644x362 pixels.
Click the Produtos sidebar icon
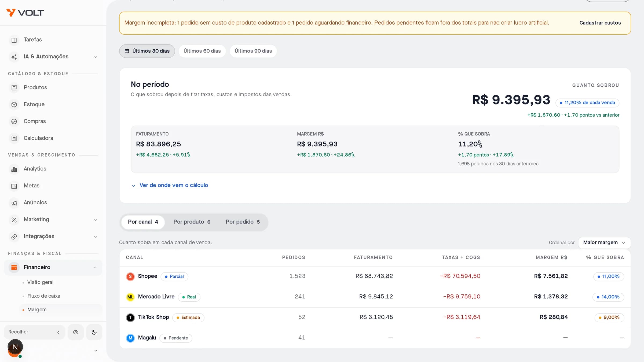click(x=14, y=88)
